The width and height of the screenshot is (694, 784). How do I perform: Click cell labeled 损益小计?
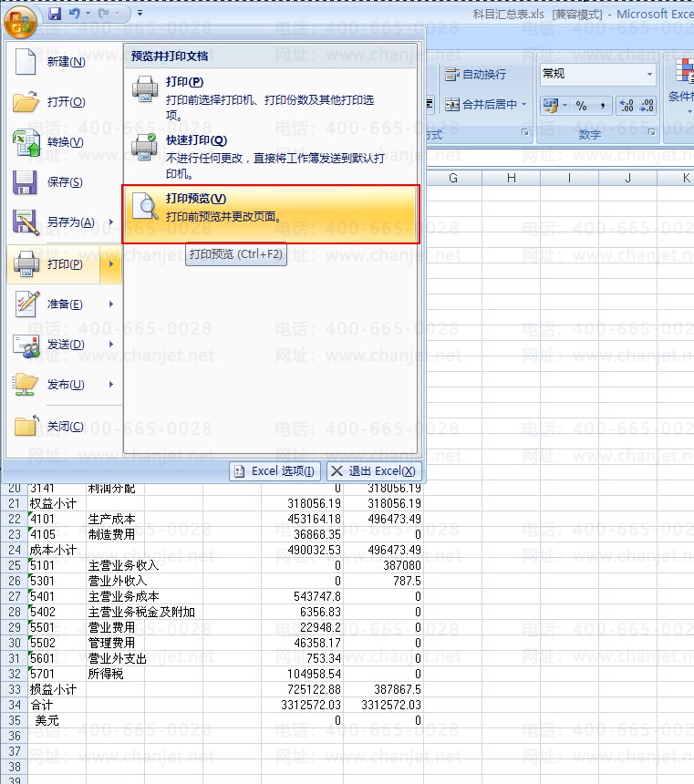point(57,689)
